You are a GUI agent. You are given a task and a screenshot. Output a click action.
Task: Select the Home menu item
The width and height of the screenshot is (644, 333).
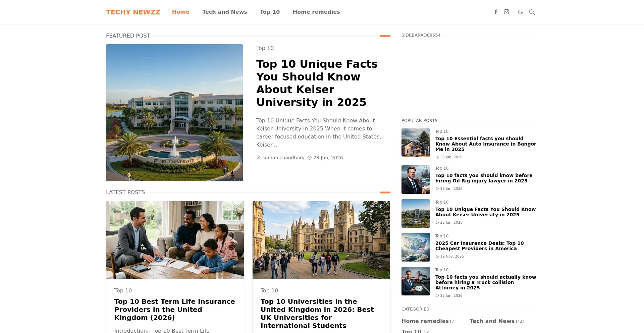tap(181, 12)
